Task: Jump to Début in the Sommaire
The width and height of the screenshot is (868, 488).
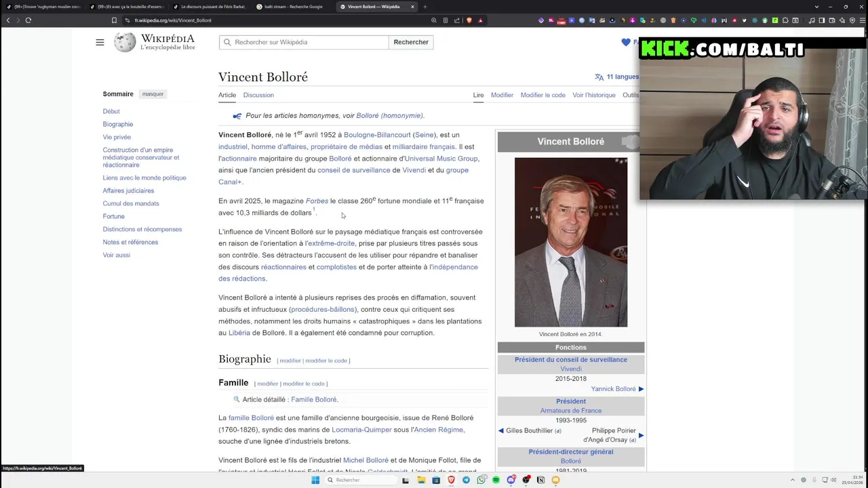Action: 111,111
